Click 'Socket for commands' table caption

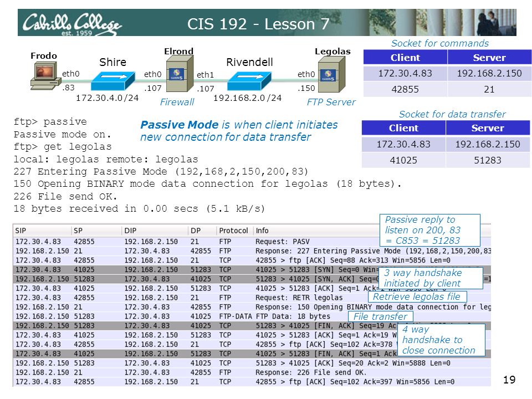point(439,43)
